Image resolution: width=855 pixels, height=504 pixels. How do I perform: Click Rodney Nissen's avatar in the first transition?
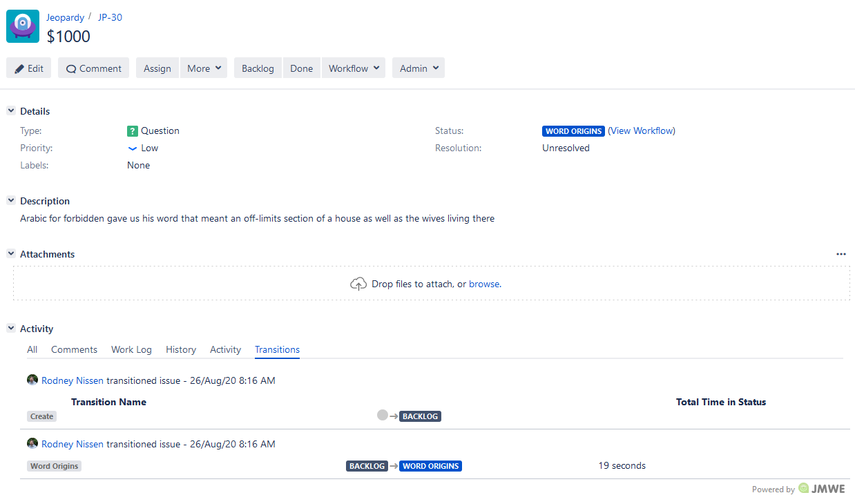(x=32, y=380)
